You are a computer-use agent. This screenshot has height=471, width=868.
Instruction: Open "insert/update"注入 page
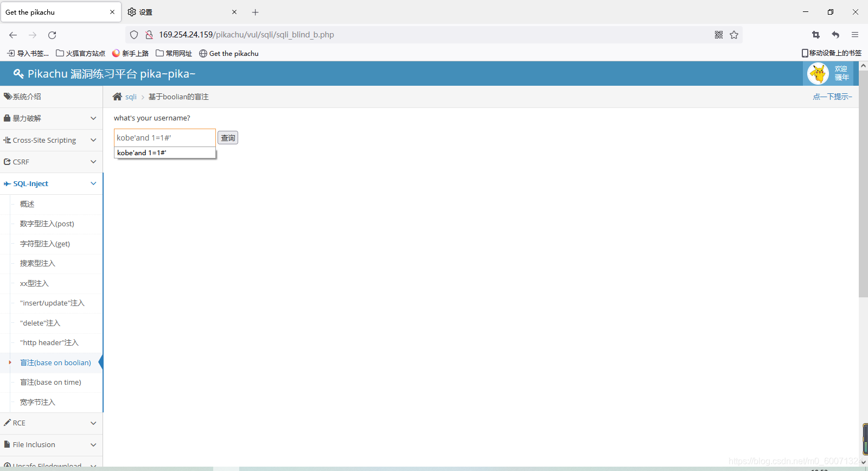(x=52, y=303)
